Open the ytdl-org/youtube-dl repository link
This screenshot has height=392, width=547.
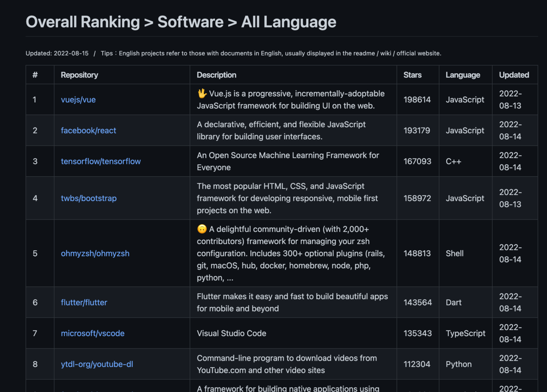click(x=97, y=364)
